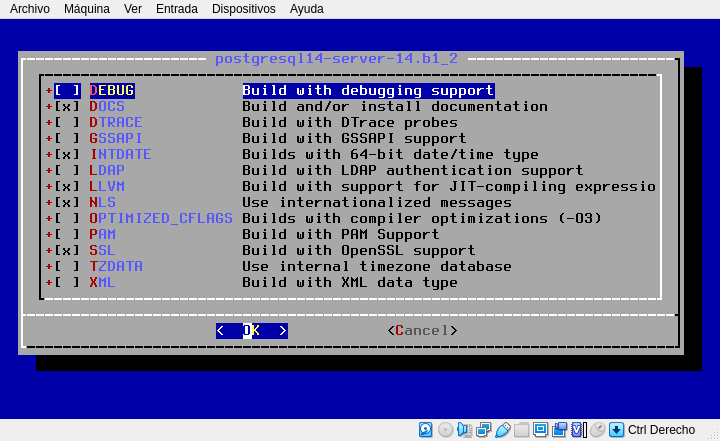Enable the PAM option checkbox
This screenshot has height=441, width=720.
tap(67, 234)
